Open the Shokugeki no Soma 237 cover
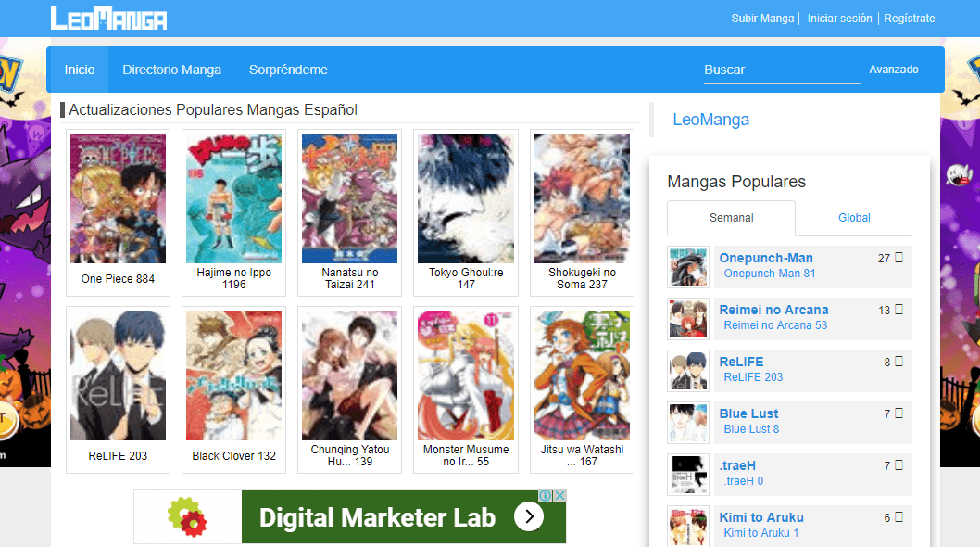 (582, 197)
